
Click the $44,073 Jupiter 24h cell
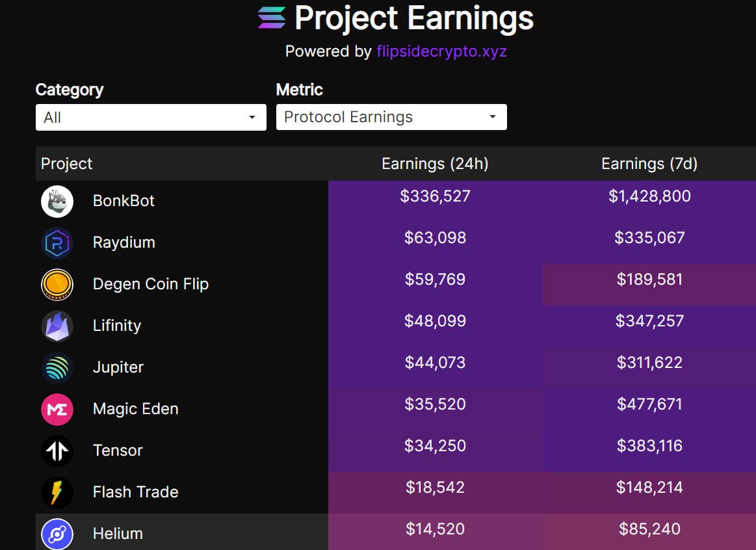436,368
